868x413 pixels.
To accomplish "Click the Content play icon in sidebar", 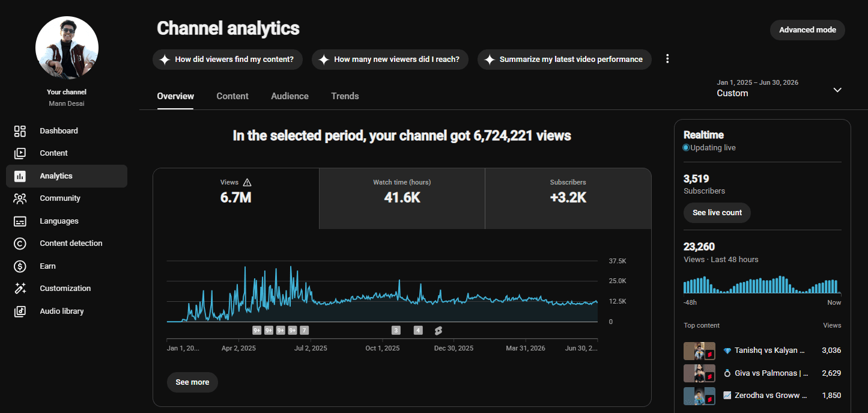I will (20, 153).
